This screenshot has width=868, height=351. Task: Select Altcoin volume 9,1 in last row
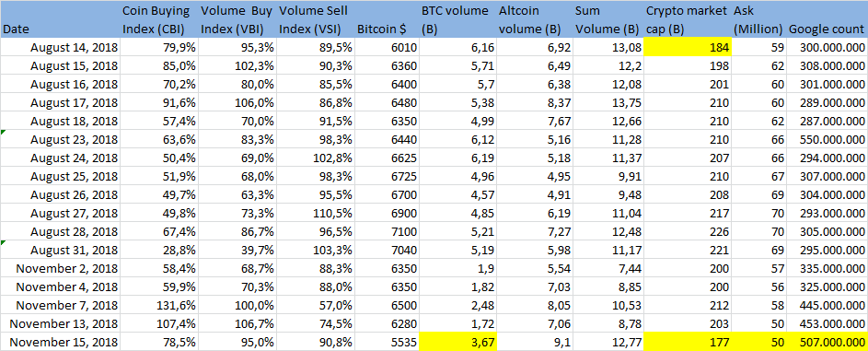tap(536, 342)
